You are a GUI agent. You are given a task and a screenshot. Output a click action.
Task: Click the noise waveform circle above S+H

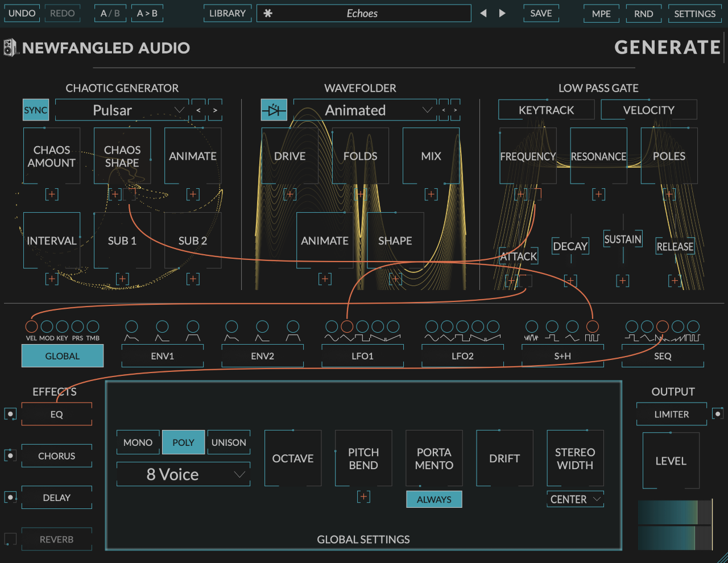[532, 327]
